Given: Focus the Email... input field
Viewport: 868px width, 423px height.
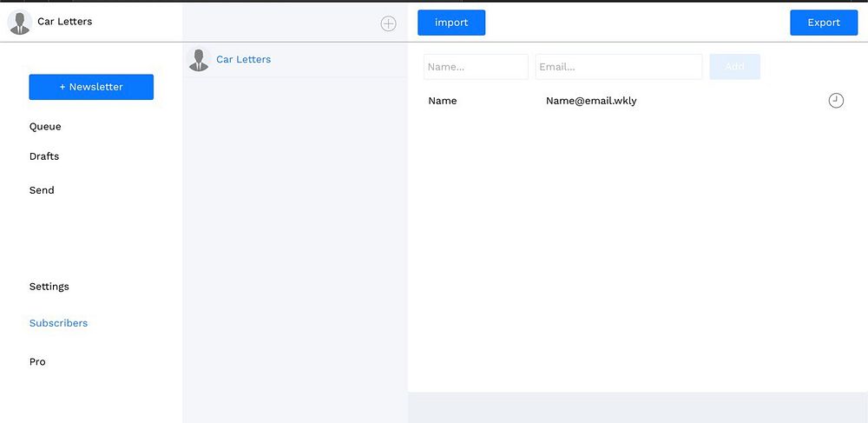Looking at the screenshot, I should (619, 66).
